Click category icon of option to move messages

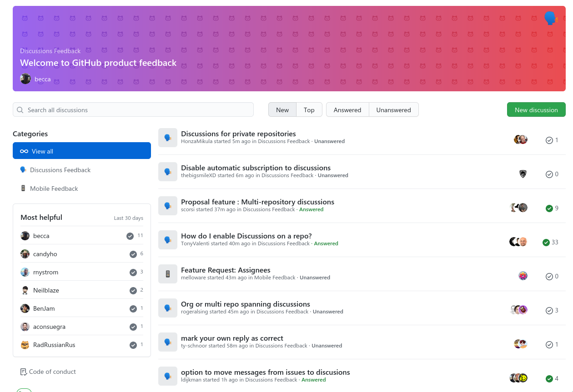tap(168, 376)
